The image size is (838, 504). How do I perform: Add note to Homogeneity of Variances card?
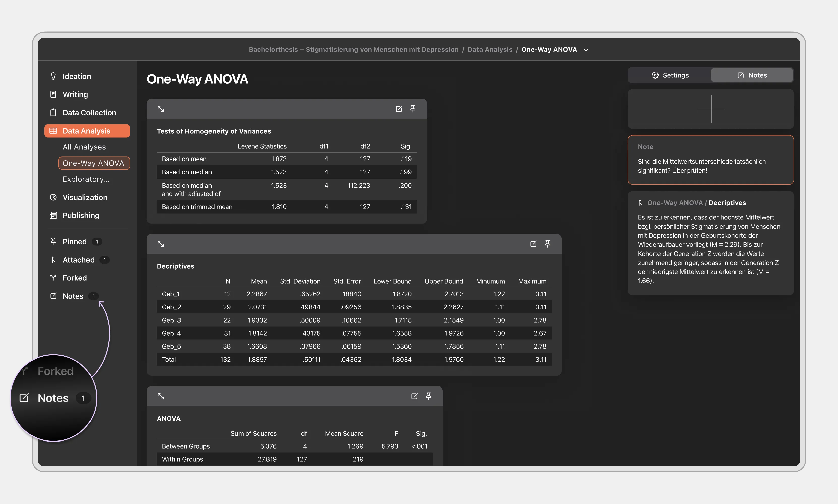[x=399, y=109]
